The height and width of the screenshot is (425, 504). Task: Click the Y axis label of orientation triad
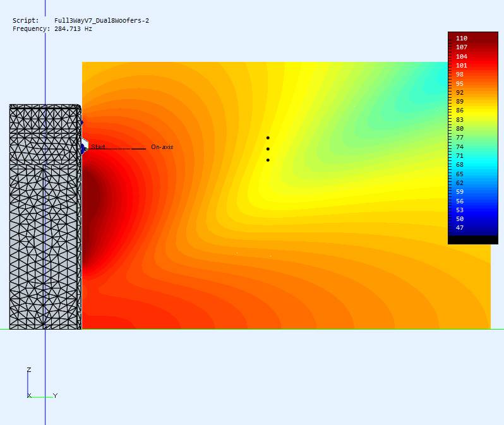click(x=56, y=396)
